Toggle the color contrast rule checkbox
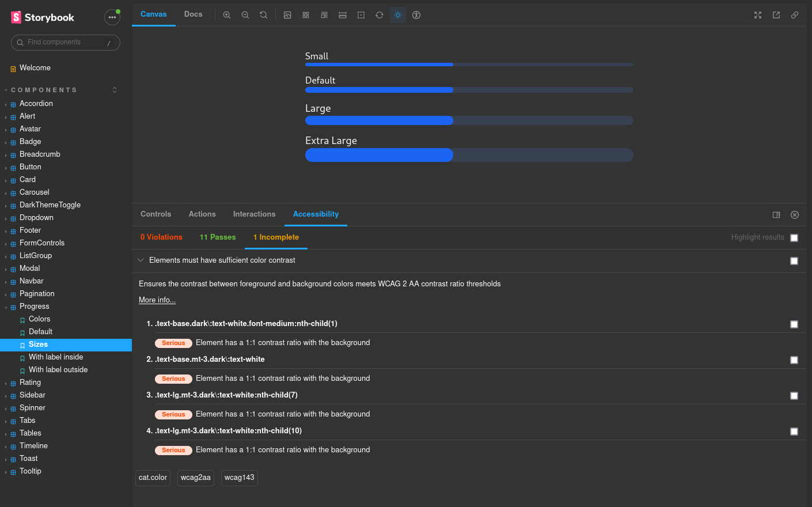The height and width of the screenshot is (507, 812). [794, 261]
